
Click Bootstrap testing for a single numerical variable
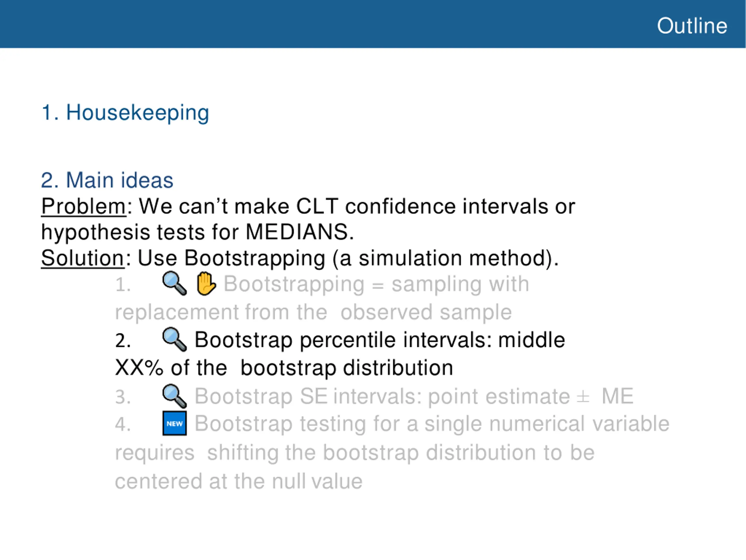[x=432, y=424]
